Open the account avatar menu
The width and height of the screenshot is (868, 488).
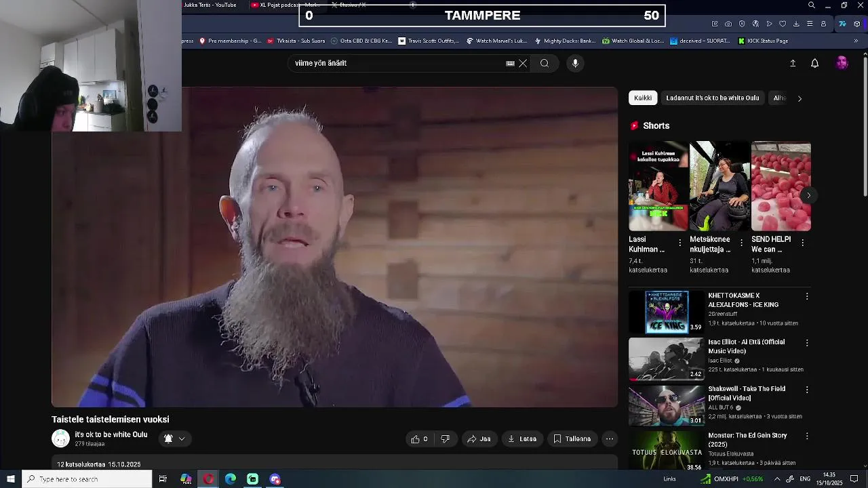[x=842, y=63]
